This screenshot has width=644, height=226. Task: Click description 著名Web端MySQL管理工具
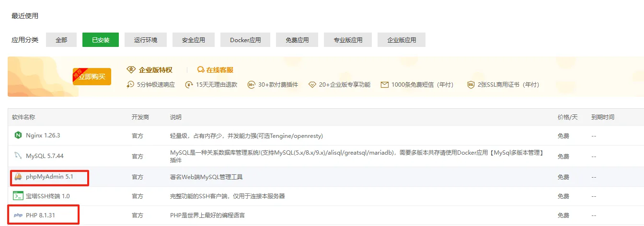207,177
